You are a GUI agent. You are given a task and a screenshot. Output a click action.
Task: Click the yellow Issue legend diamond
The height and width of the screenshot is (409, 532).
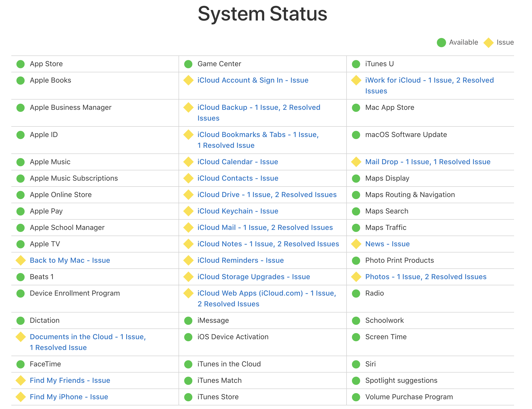click(x=488, y=43)
